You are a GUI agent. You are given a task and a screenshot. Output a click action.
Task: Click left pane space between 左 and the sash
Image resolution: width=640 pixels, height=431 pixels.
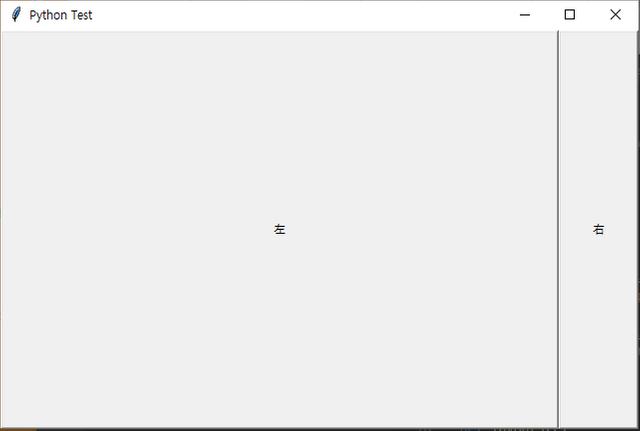420,229
